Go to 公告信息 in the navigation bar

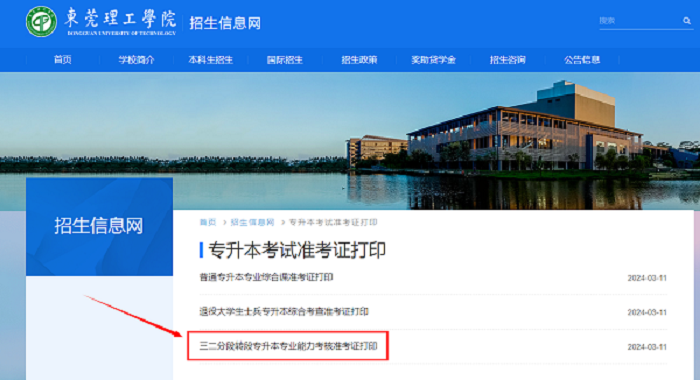582,60
